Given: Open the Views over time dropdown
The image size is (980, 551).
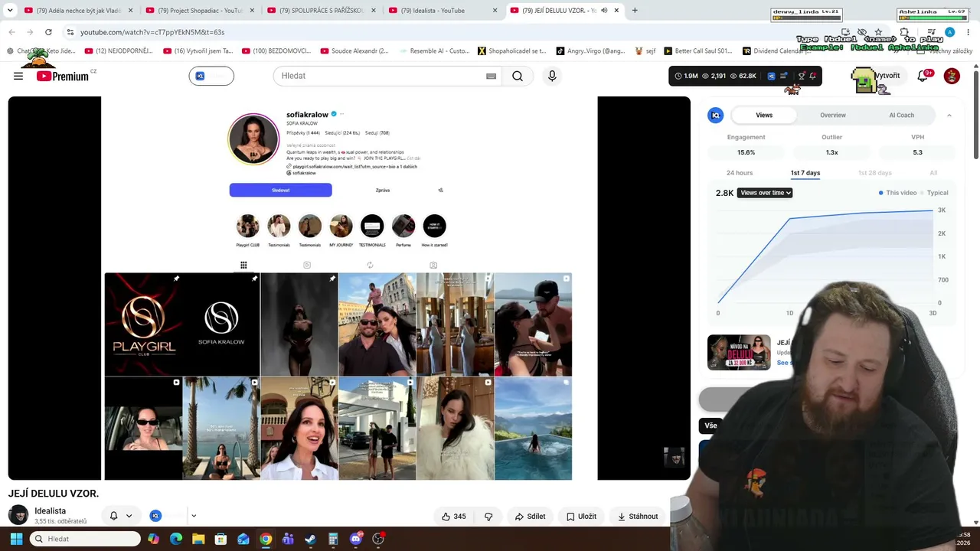Looking at the screenshot, I should [x=765, y=193].
